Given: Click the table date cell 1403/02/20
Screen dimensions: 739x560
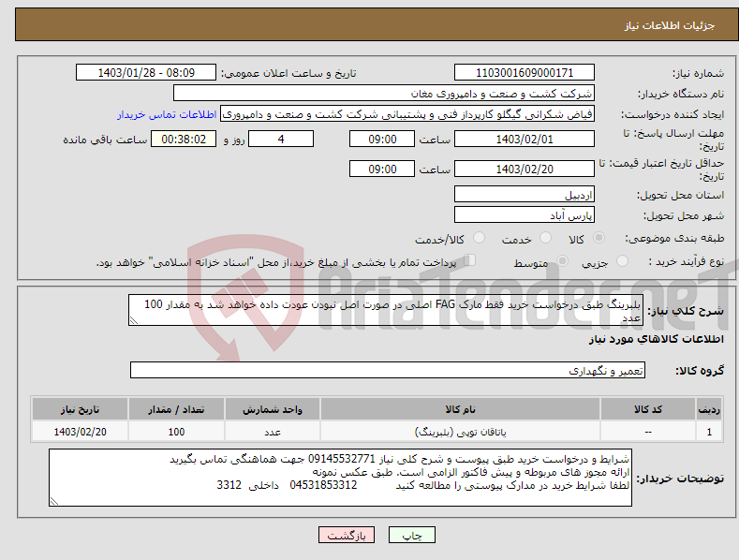Looking at the screenshot, I should [x=81, y=432].
